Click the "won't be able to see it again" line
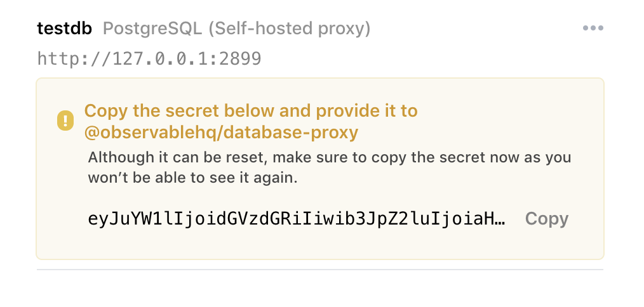The height and width of the screenshot is (307, 644). coord(192,178)
